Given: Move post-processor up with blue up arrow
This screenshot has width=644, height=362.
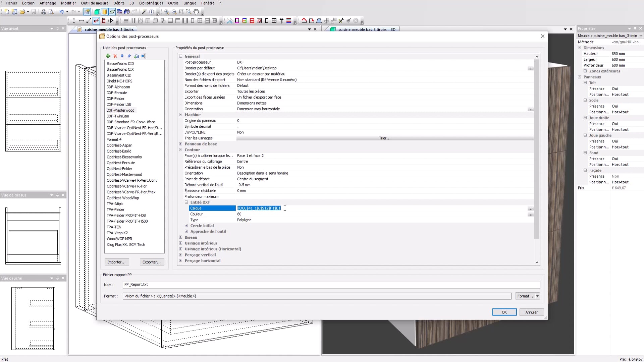Looking at the screenshot, I should click(x=129, y=56).
